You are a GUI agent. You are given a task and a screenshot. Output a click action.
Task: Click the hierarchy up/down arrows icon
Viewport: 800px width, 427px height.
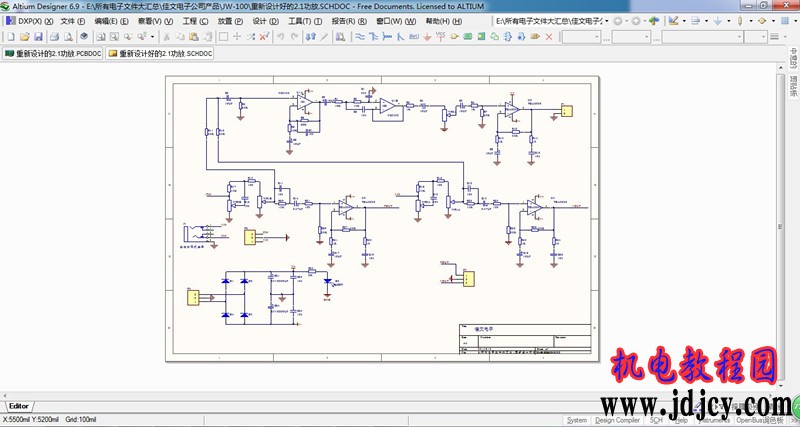click(311, 37)
